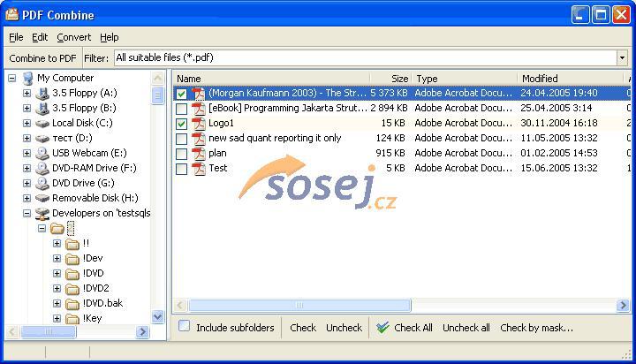Check the plan file checkbox
636x364 pixels.
[x=181, y=154]
